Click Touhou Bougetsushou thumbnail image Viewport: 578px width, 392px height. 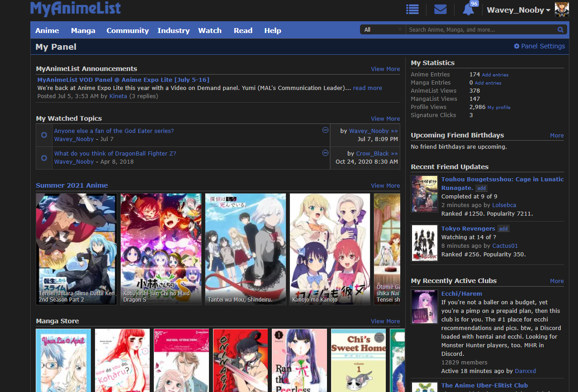coord(425,194)
